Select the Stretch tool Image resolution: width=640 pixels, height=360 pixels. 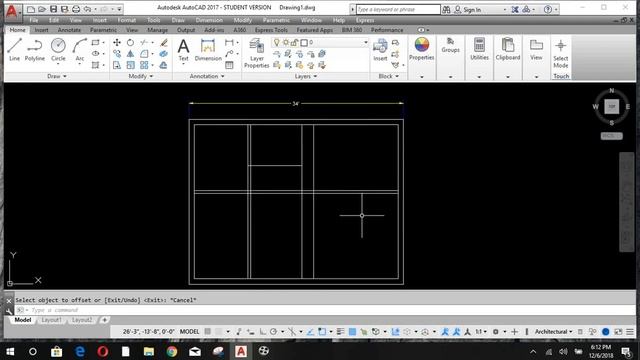pyautogui.click(x=117, y=65)
